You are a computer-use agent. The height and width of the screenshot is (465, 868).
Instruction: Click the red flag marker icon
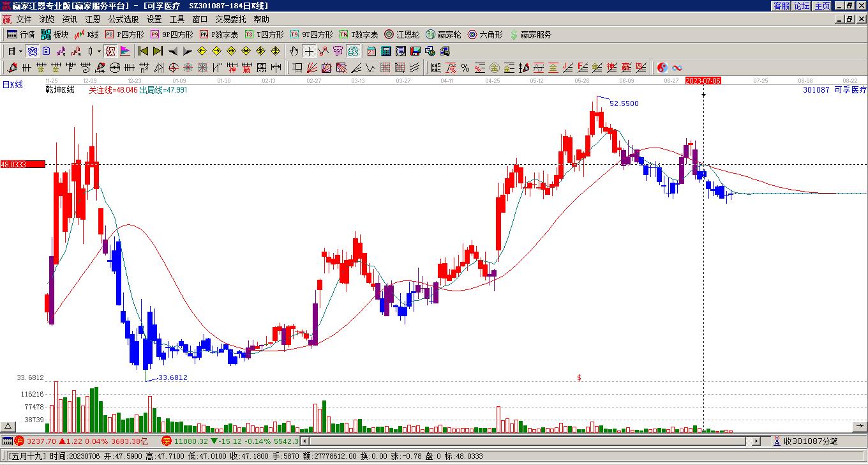[125, 51]
